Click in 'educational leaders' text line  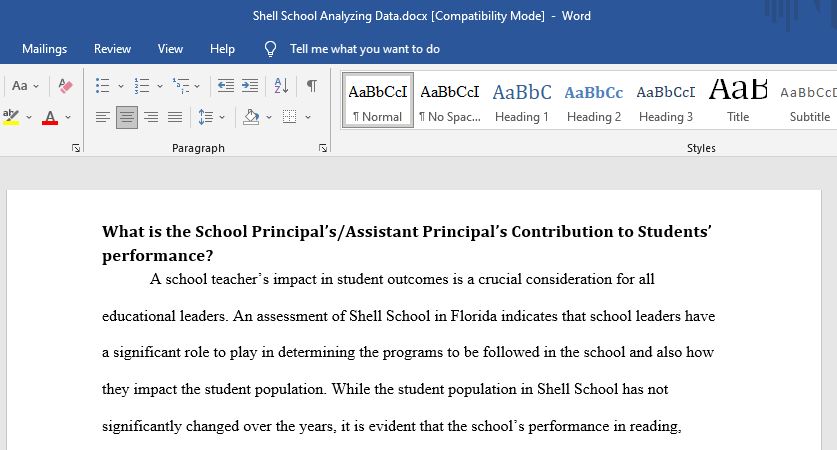pyautogui.click(x=408, y=316)
